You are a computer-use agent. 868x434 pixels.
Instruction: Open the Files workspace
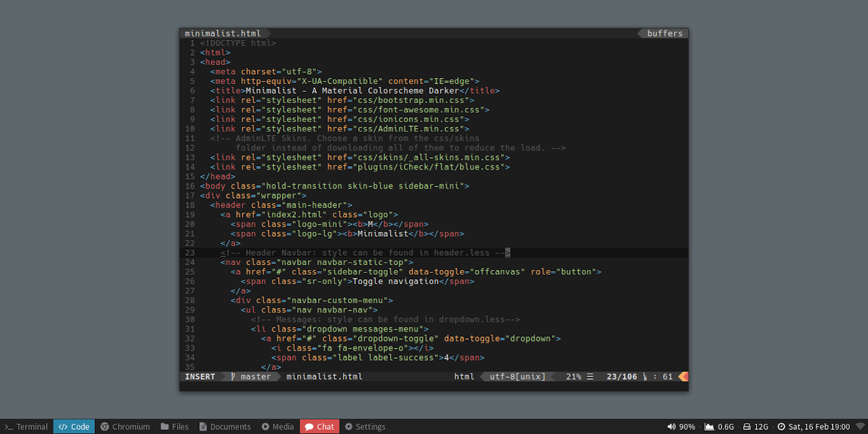[x=175, y=427]
